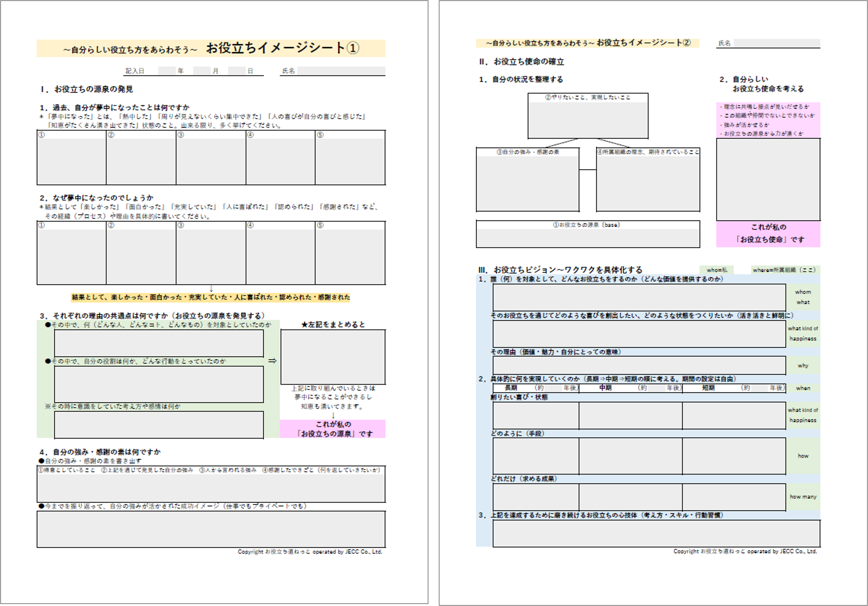Click the large お役立ち使命 box on sheet ②
The width and height of the screenshot is (868, 606).
(768, 180)
